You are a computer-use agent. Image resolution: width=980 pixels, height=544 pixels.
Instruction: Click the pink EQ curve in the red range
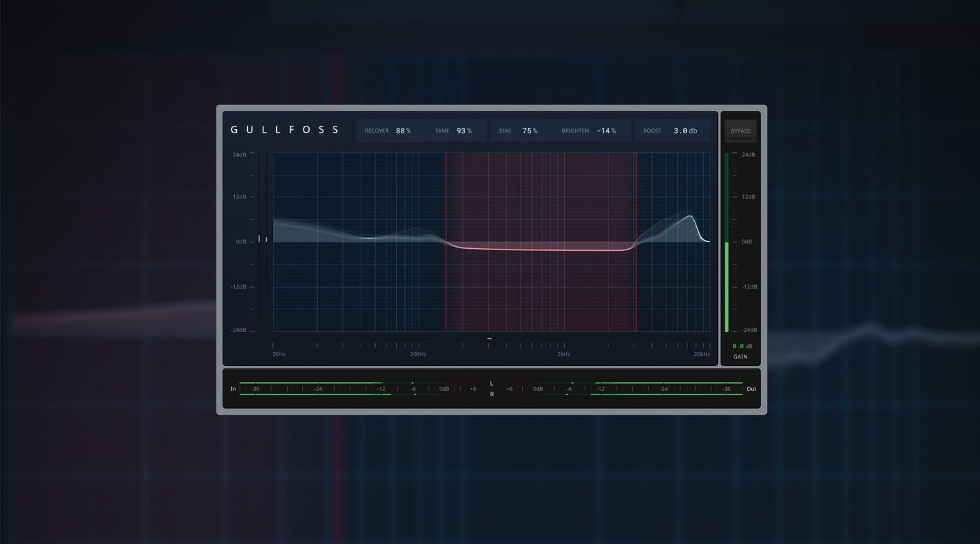coord(541,250)
